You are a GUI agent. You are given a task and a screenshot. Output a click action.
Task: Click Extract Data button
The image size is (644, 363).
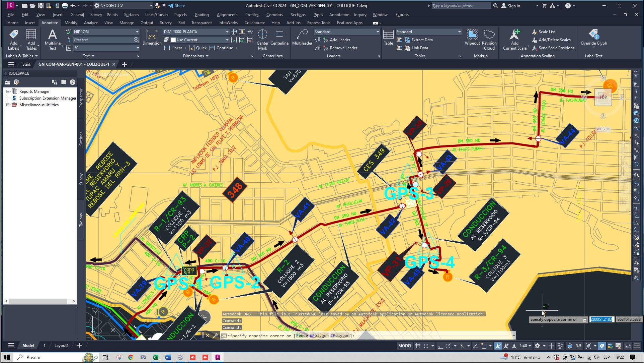(x=422, y=40)
